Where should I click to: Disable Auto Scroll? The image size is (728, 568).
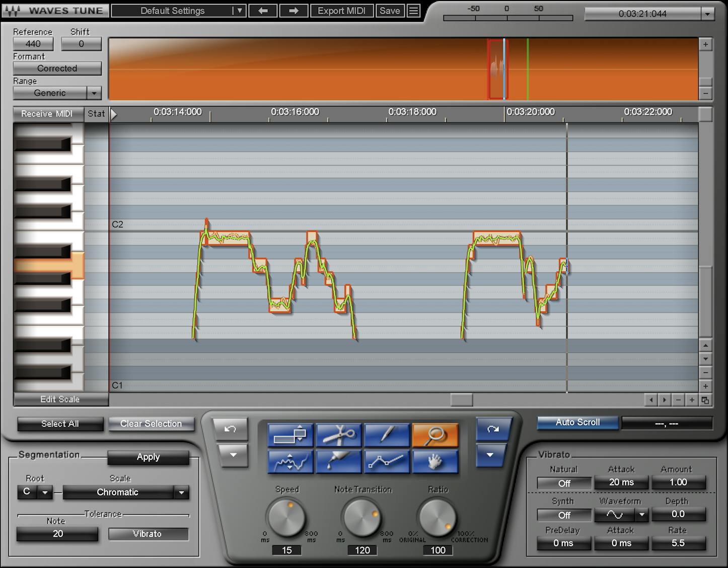click(577, 423)
